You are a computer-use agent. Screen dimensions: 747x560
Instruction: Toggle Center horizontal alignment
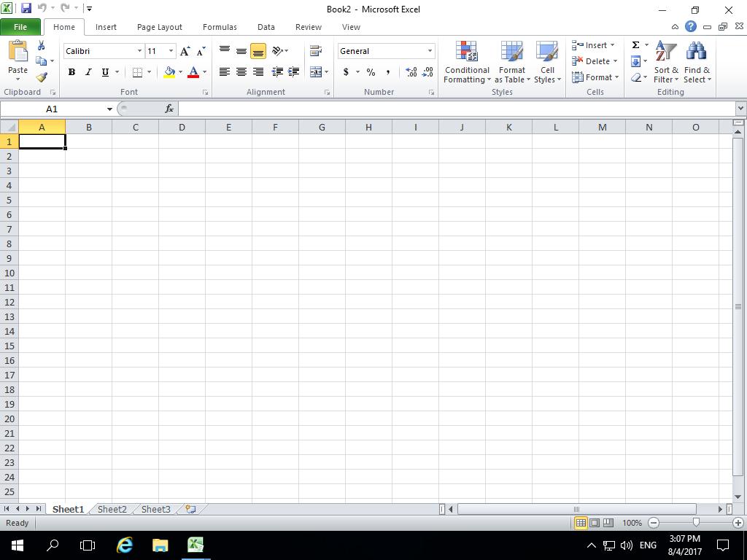click(241, 72)
